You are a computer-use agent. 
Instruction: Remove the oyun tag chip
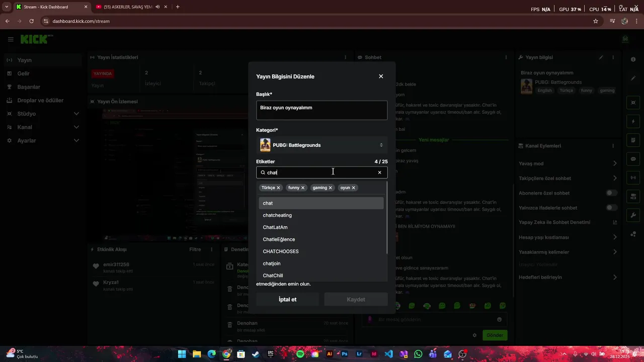[353, 188]
